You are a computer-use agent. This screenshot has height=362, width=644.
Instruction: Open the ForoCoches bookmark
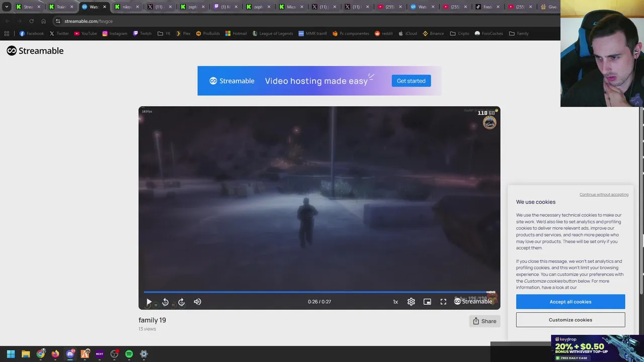pos(489,33)
